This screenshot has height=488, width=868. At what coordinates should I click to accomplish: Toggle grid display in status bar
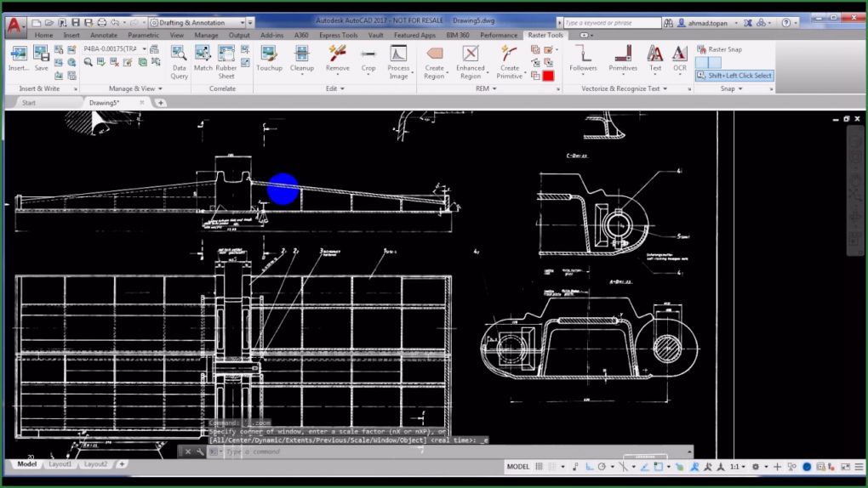point(539,467)
